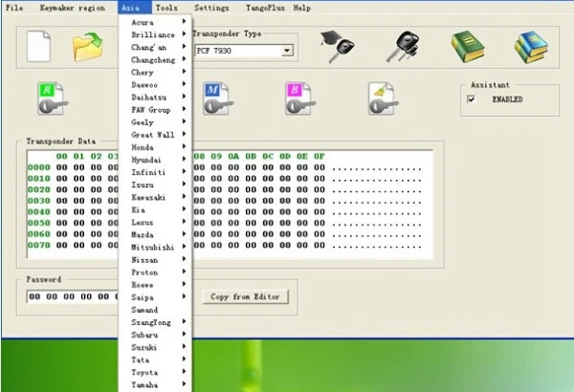Open the Keymaker region menu
The height and width of the screenshot is (392, 574).
coord(72,8)
